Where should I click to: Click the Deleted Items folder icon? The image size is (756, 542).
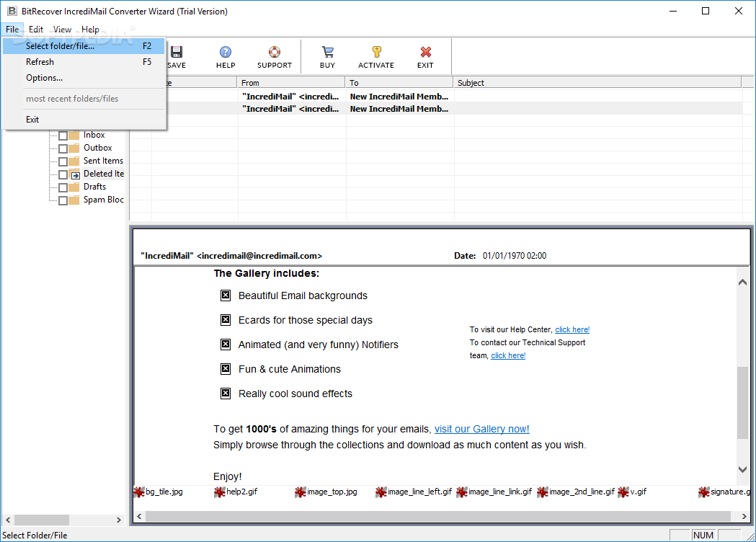pos(75,174)
